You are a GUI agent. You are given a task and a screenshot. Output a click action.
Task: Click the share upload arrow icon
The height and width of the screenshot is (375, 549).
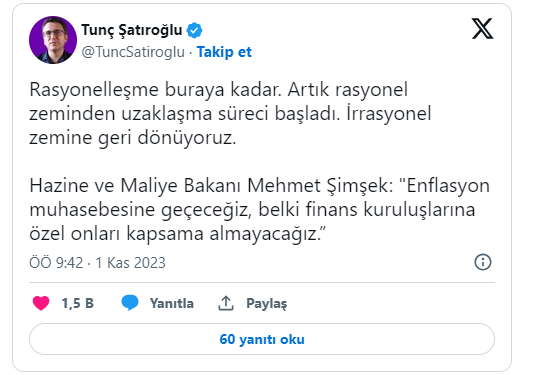pos(226,303)
